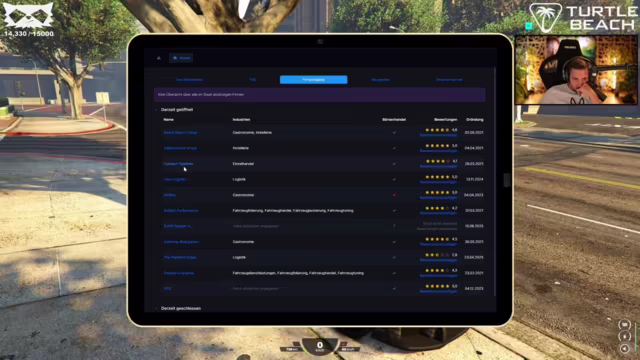Click the Home button in the tablet header
The width and height of the screenshot is (640, 360).
click(x=181, y=58)
